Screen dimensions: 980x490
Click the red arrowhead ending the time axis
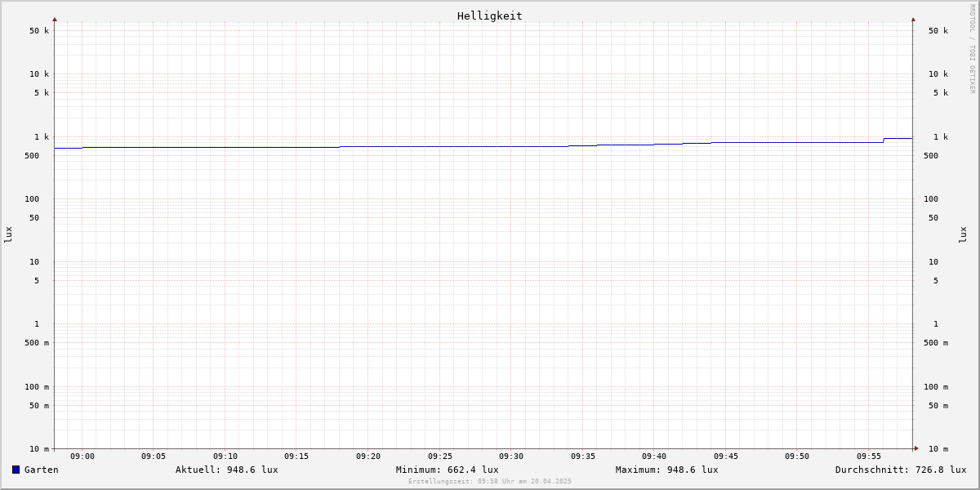(x=916, y=448)
